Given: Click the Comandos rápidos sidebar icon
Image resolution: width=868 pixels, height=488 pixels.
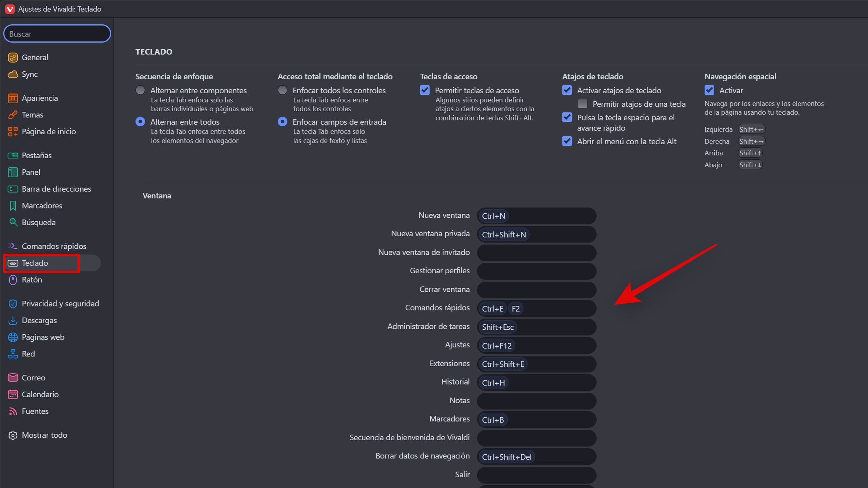Looking at the screenshot, I should click(13, 246).
